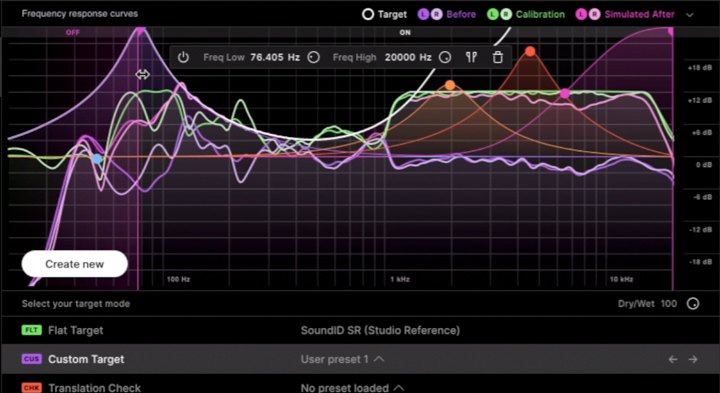Click the Freq Low knob icon
720x393 pixels.
(x=314, y=57)
